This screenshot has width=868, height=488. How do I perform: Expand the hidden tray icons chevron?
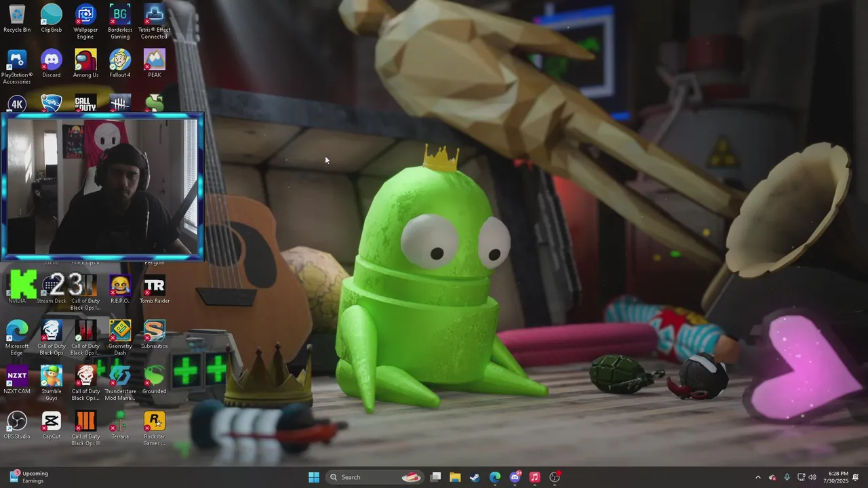[x=758, y=477]
